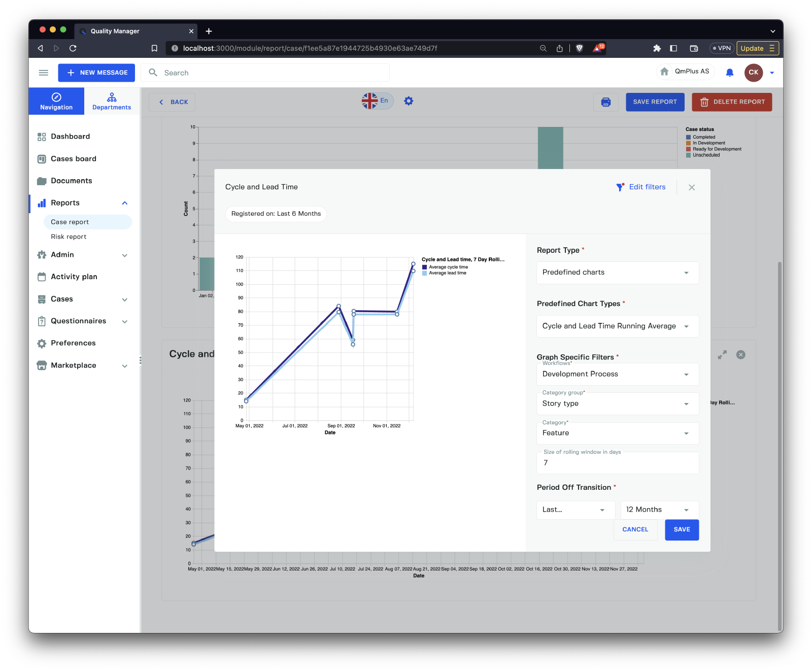Open the report settings gear icon
Image resolution: width=812 pixels, height=671 pixels.
pos(409,101)
